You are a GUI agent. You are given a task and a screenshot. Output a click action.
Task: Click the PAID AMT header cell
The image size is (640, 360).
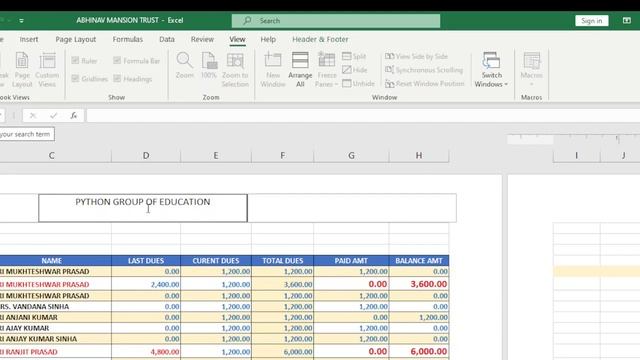351,260
